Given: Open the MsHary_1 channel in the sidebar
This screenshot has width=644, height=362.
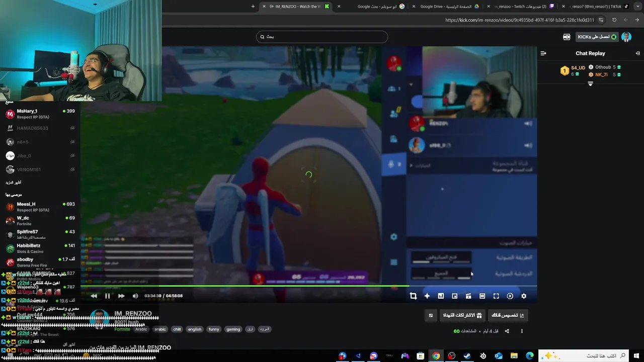Looking at the screenshot, I should pos(40,114).
